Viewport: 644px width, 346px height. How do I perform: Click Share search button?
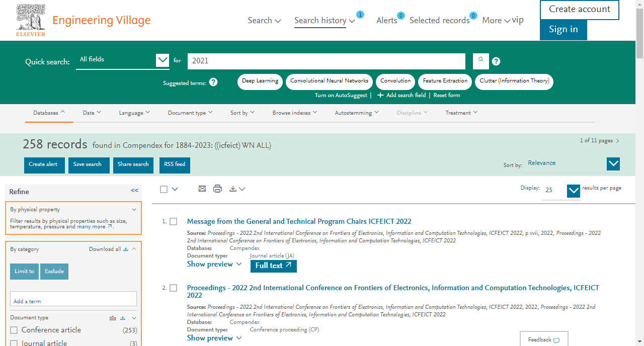pos(133,165)
